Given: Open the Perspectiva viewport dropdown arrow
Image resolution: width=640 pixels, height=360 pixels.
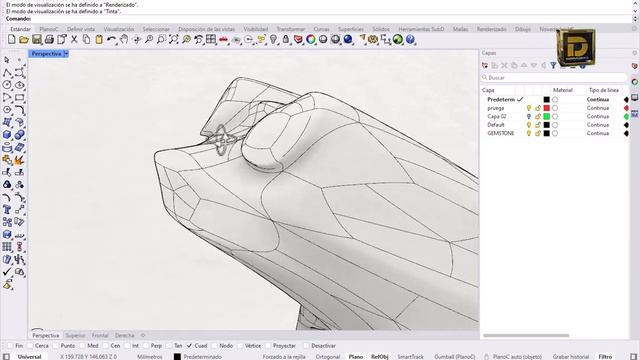Looking at the screenshot, I should 66,53.
